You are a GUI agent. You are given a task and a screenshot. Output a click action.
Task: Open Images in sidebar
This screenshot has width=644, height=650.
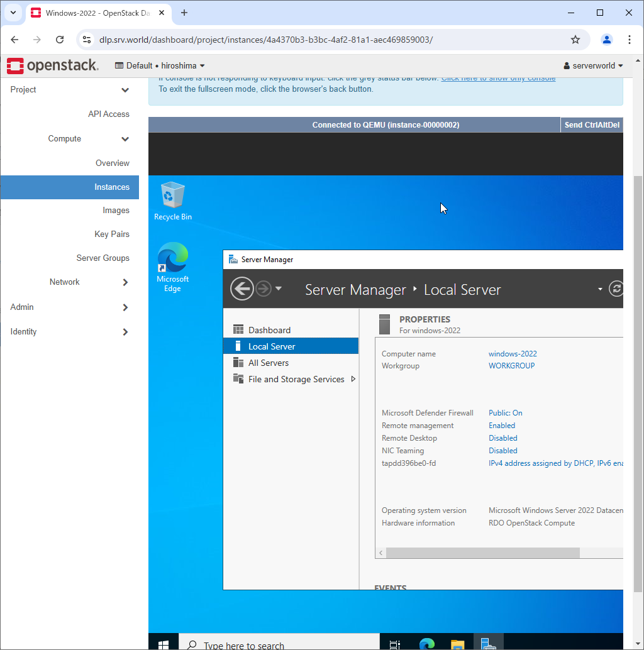(116, 210)
